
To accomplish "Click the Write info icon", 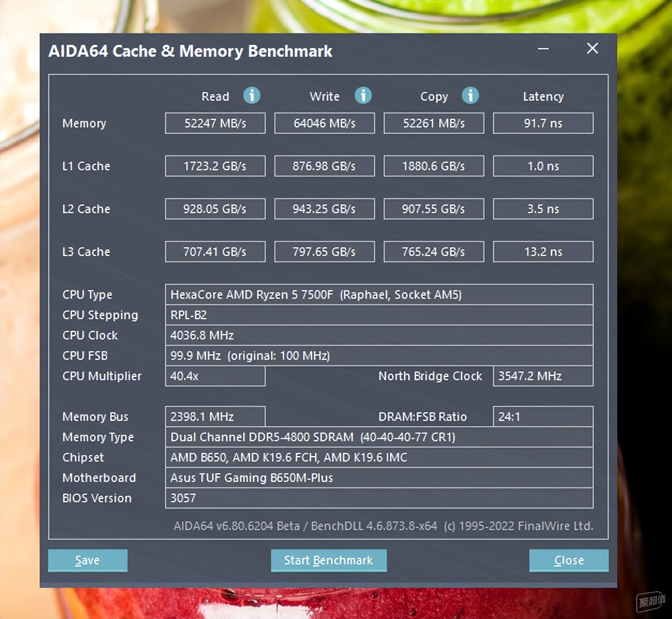I will pyautogui.click(x=363, y=95).
